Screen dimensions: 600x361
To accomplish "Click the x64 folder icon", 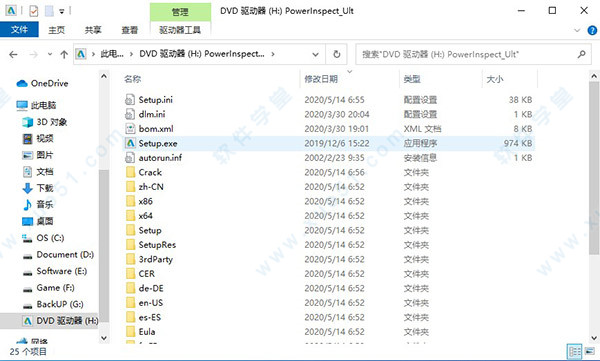I will tap(130, 216).
